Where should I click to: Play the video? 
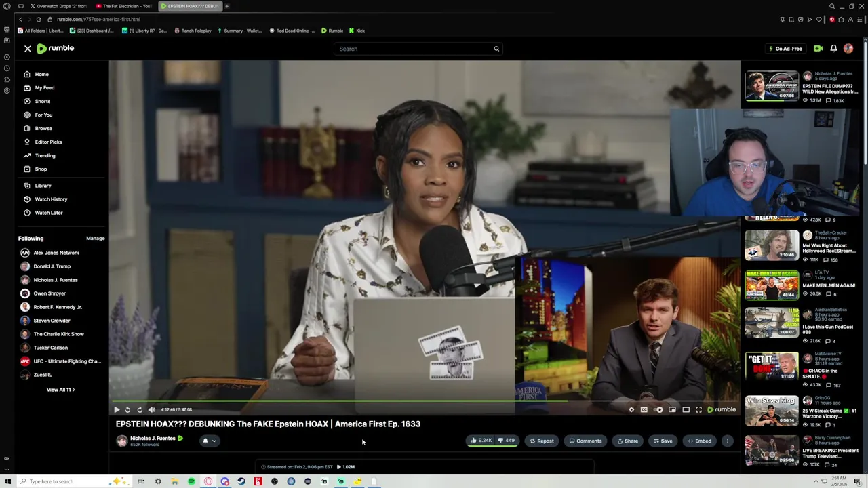pyautogui.click(x=117, y=409)
